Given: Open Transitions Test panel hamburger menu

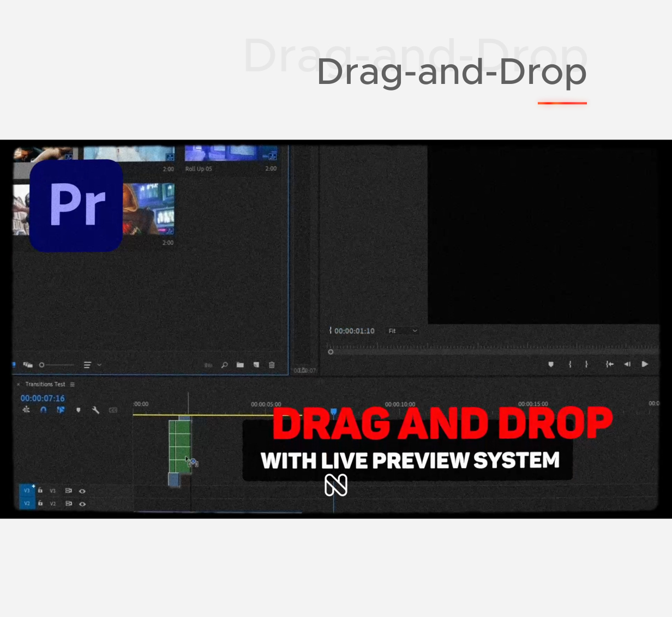Looking at the screenshot, I should (x=73, y=384).
